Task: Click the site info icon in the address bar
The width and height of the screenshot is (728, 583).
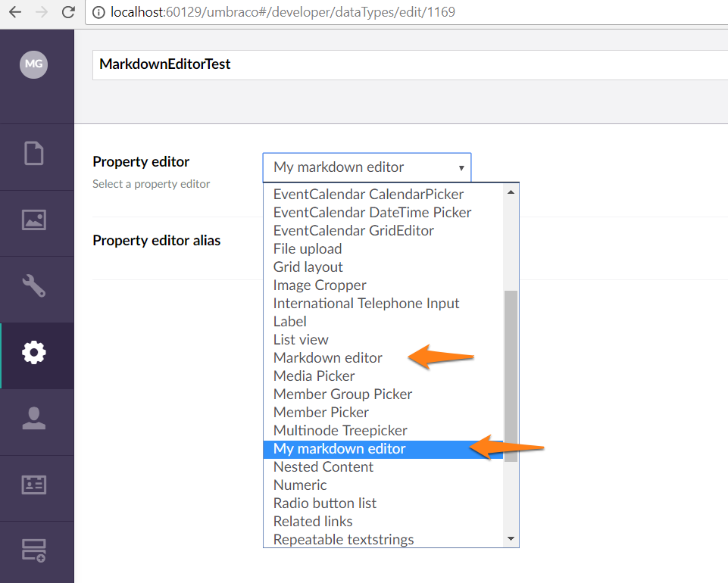Action: coord(98,12)
